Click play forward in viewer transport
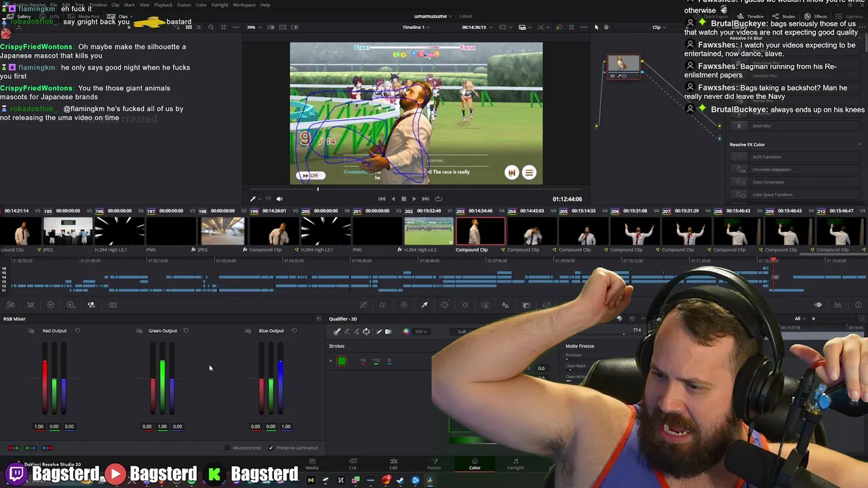The height and width of the screenshot is (488, 868). (x=414, y=199)
